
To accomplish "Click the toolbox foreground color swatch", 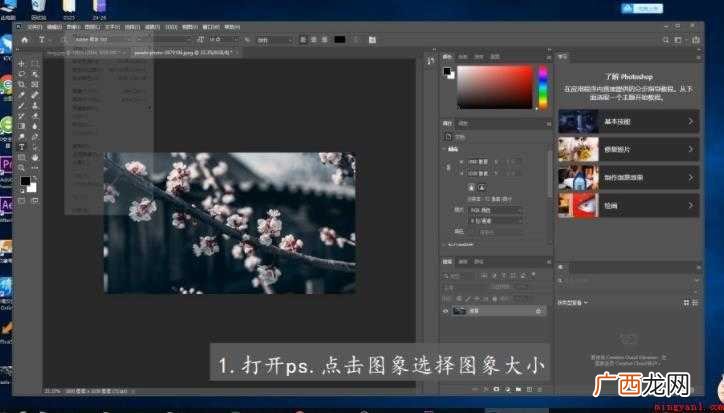I will pos(25,181).
